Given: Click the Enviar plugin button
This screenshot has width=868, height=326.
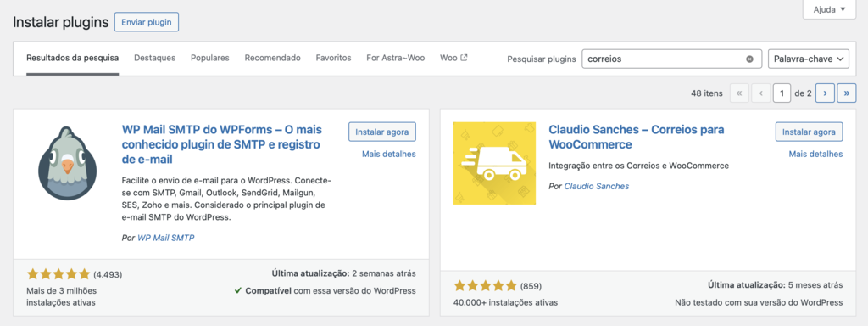Looking at the screenshot, I should tap(147, 22).
